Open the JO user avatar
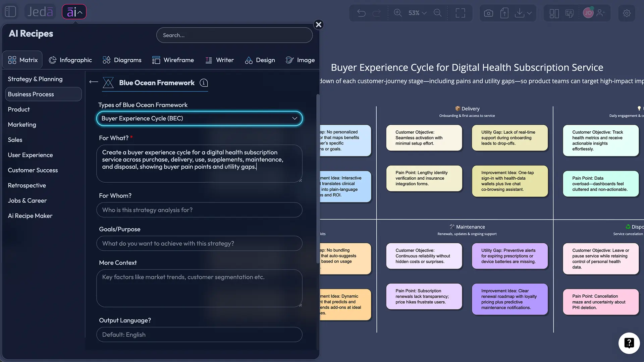The image size is (644, 362). tap(588, 13)
